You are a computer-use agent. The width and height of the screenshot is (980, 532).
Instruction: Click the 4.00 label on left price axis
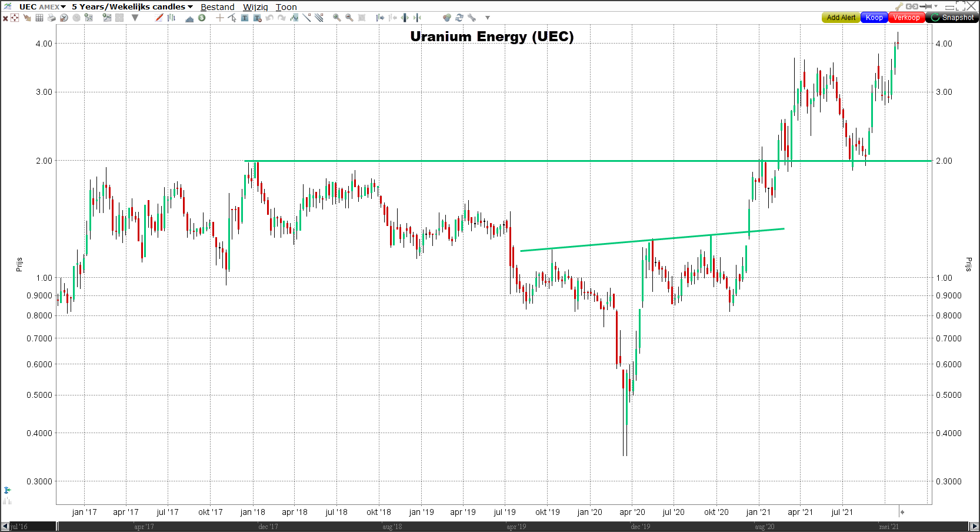44,44
